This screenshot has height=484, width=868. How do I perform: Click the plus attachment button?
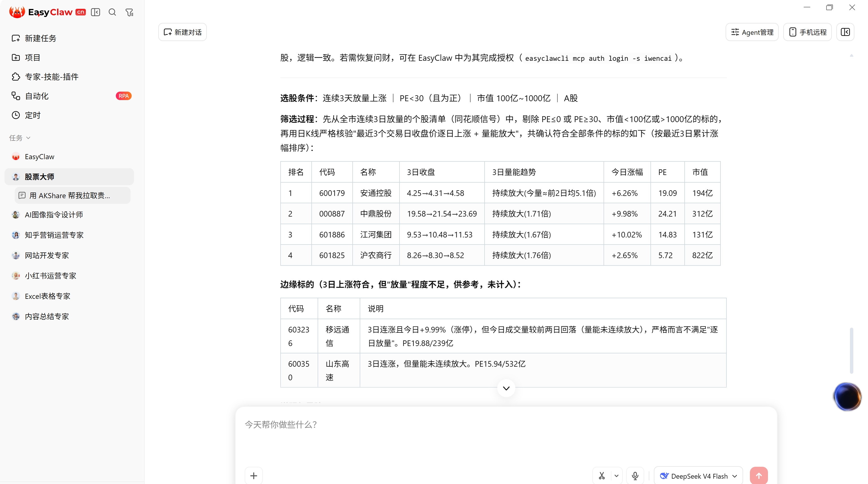coord(254,476)
